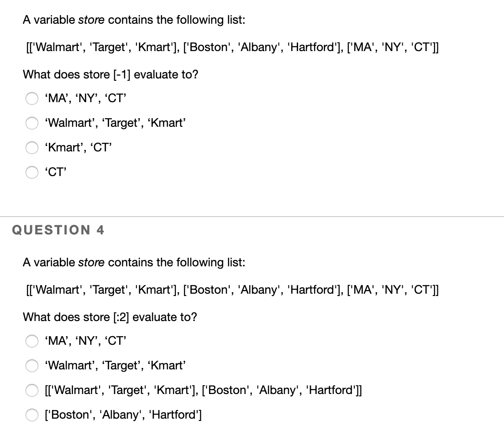The image size is (504, 446).
Task: Click the first question's prompt text
Action: tap(110, 74)
